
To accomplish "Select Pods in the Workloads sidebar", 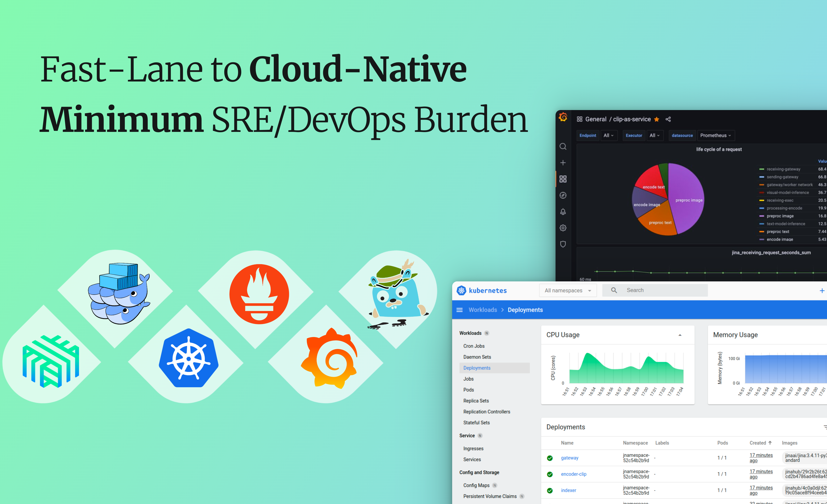I will click(x=469, y=390).
